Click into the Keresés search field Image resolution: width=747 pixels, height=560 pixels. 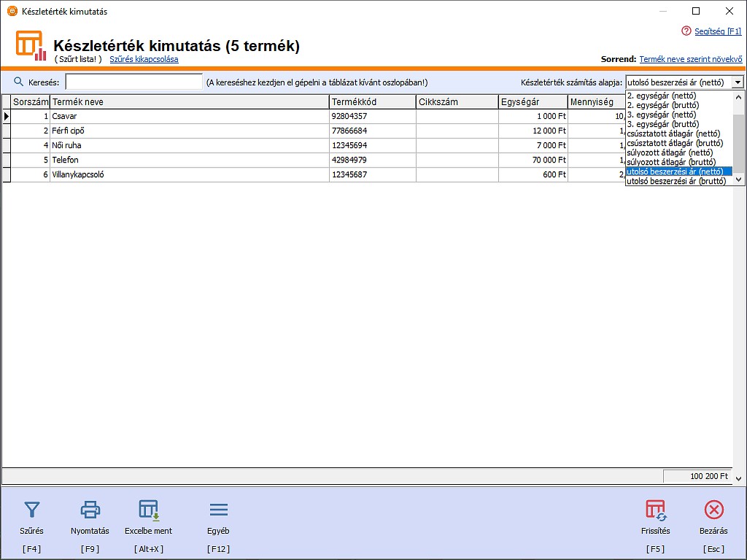point(133,82)
